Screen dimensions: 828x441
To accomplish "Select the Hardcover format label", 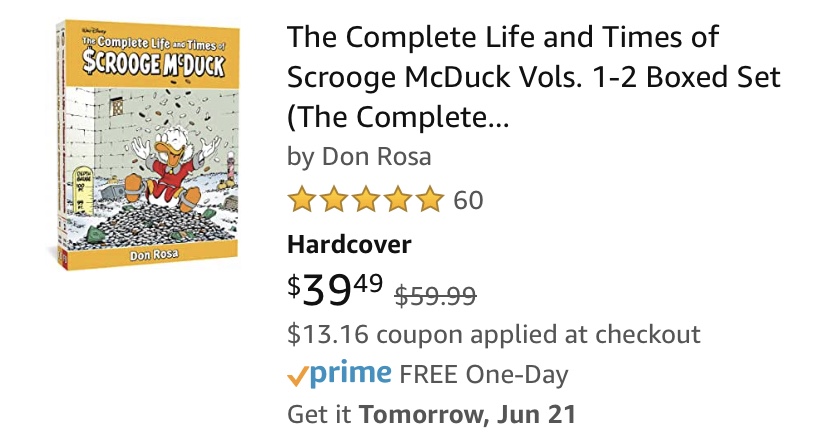I will (x=349, y=244).
